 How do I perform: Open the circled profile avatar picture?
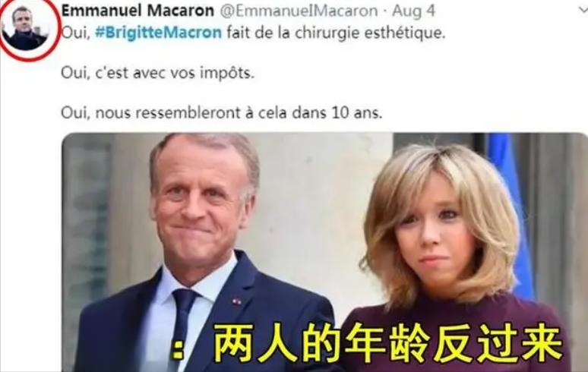[x=26, y=28]
